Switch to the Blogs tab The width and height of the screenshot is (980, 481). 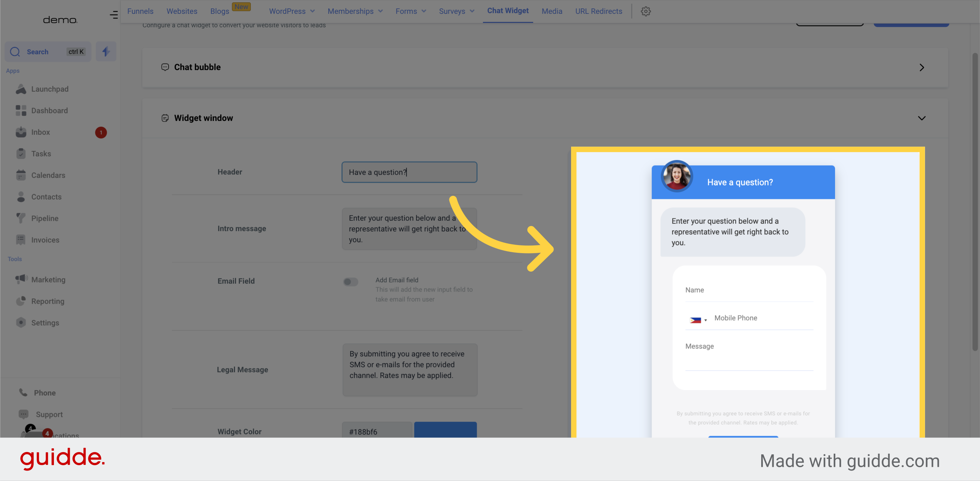pos(220,11)
